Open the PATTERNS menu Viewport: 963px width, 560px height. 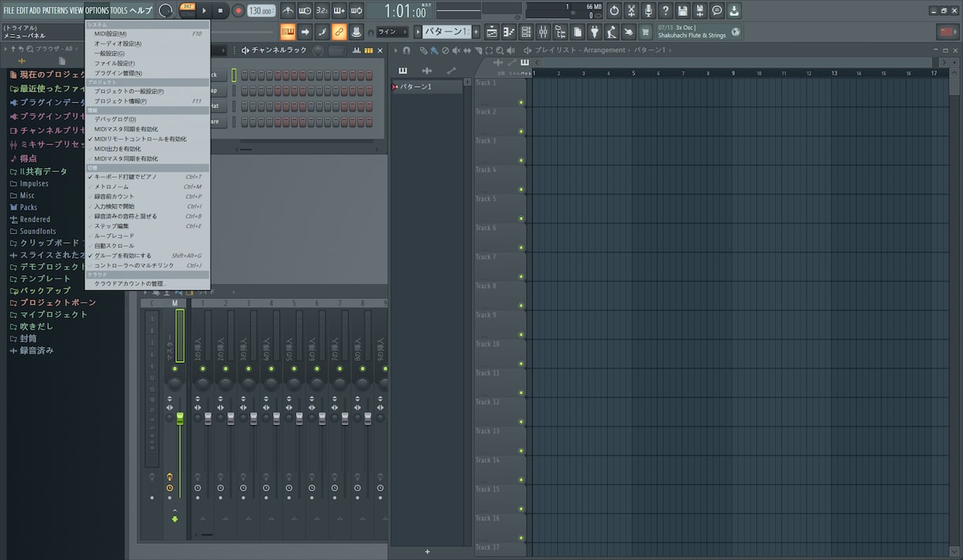click(x=55, y=10)
